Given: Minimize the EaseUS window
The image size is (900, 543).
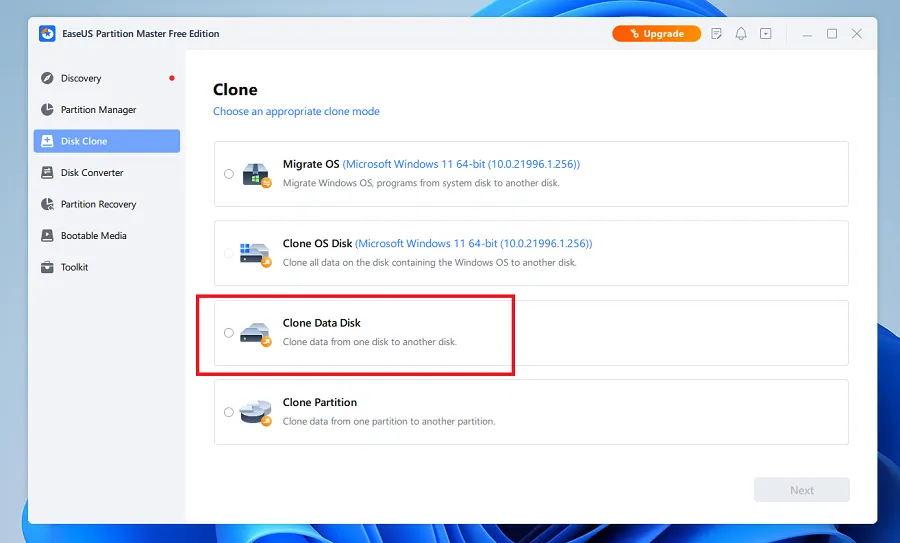Looking at the screenshot, I should [x=807, y=34].
